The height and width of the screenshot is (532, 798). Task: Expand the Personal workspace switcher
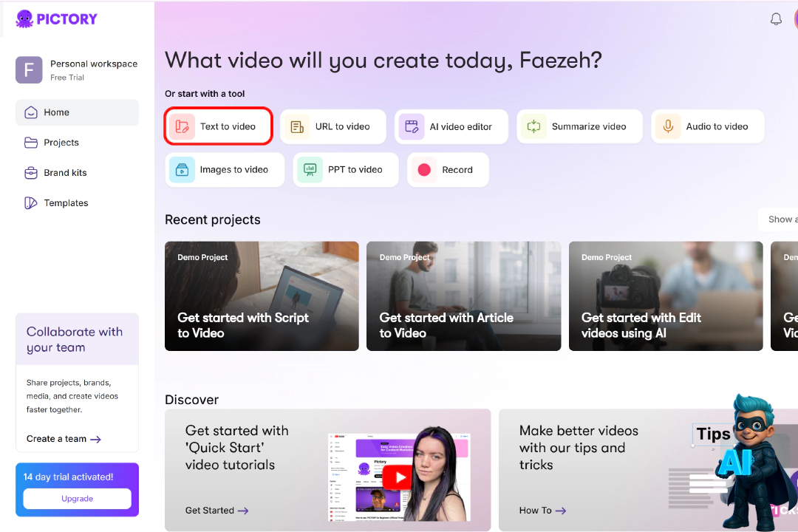77,70
